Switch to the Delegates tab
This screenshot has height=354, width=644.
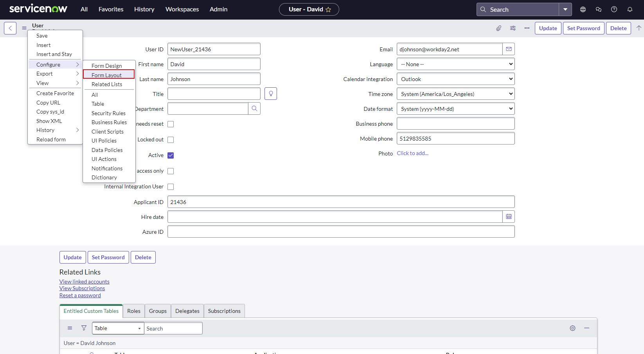click(x=187, y=311)
